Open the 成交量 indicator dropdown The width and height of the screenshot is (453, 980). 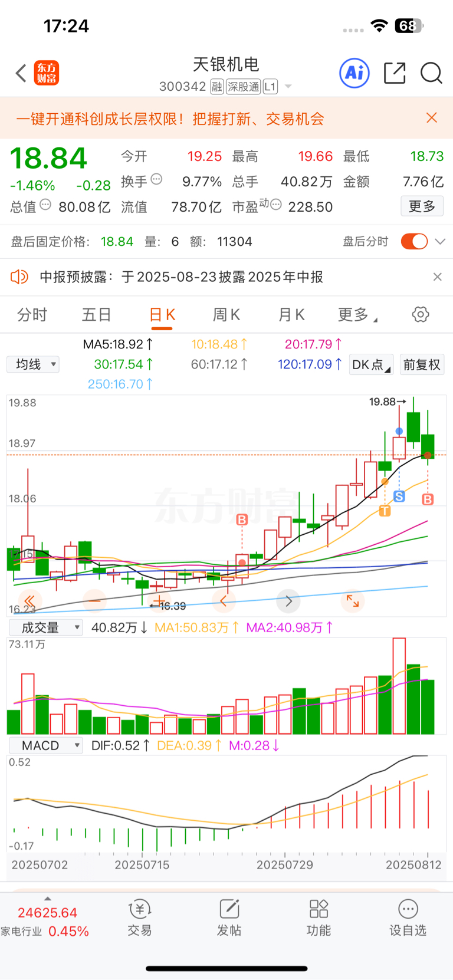(x=46, y=627)
